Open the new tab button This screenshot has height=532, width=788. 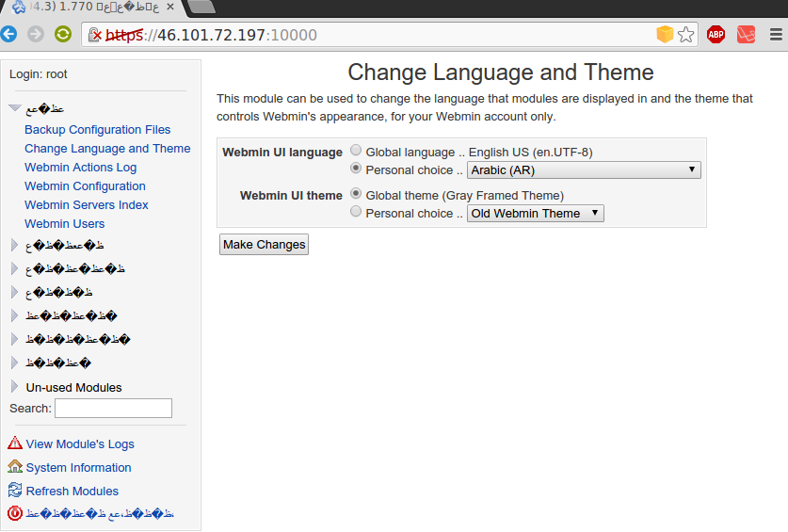[x=201, y=7]
